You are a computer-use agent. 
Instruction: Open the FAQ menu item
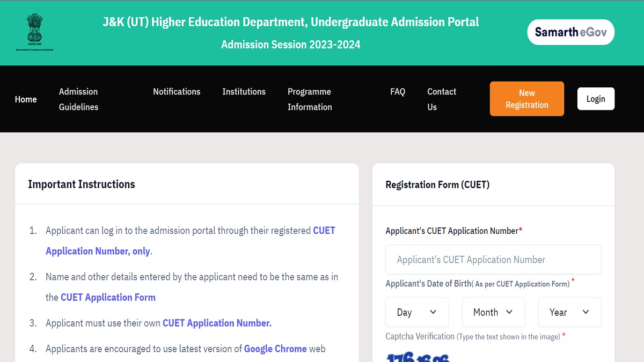[x=398, y=92]
